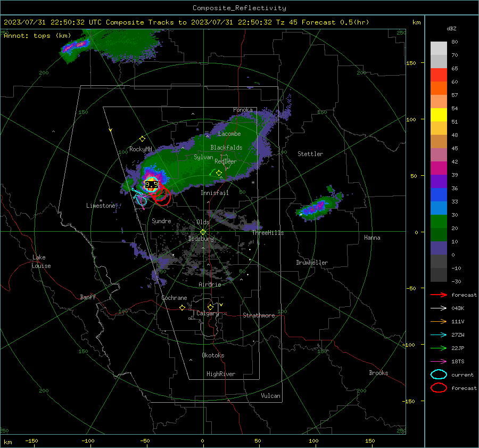Click the Hanna town label

pos(372,238)
